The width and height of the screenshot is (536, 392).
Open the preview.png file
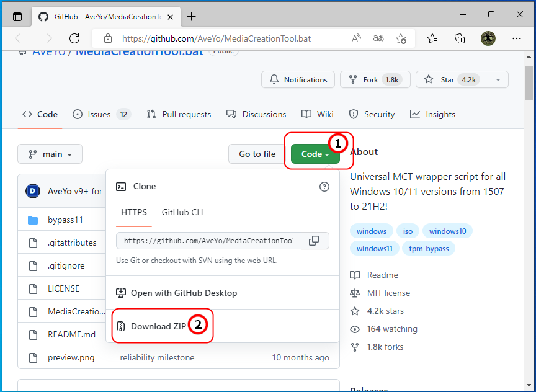coord(71,357)
